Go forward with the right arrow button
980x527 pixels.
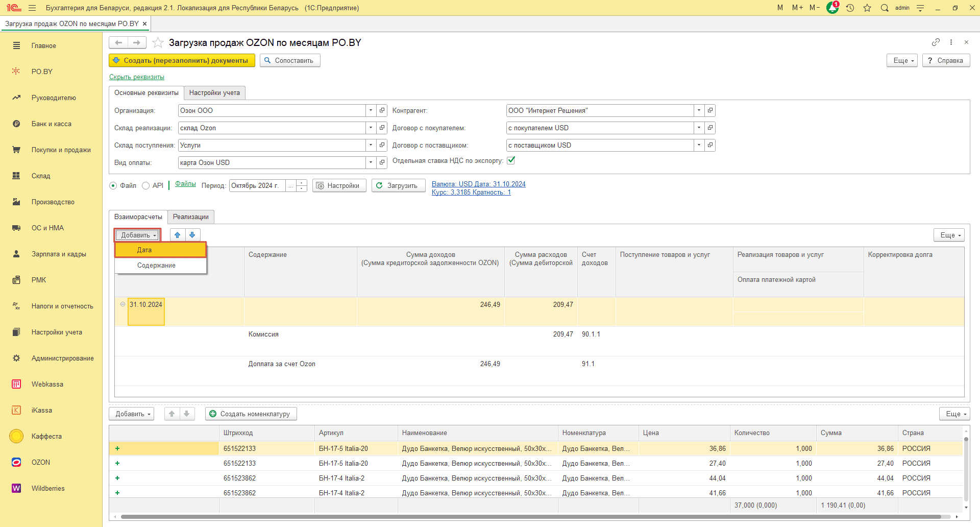coord(137,42)
